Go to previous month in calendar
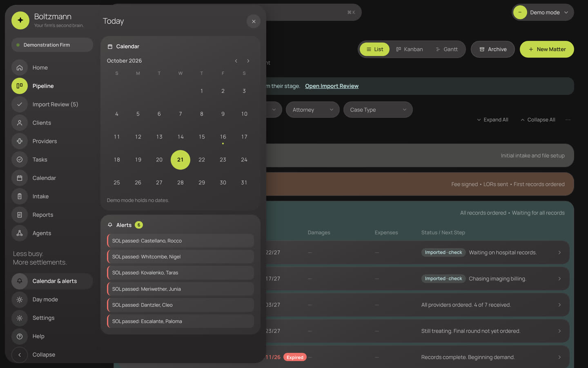588x368 pixels. point(236,61)
